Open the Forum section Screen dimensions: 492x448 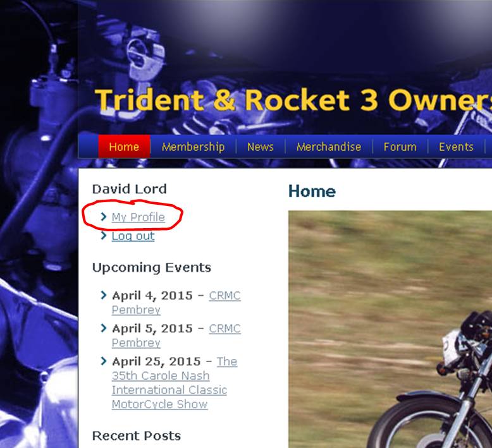click(400, 147)
